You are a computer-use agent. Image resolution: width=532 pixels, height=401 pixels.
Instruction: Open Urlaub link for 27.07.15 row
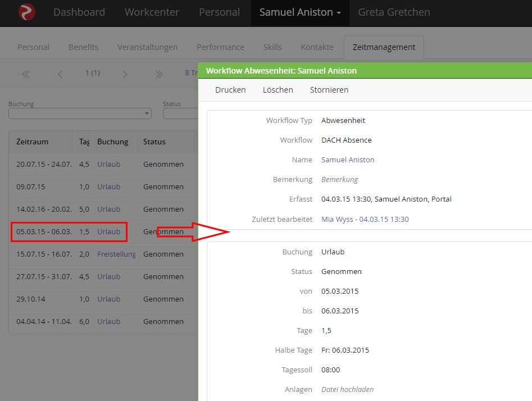[x=108, y=276]
